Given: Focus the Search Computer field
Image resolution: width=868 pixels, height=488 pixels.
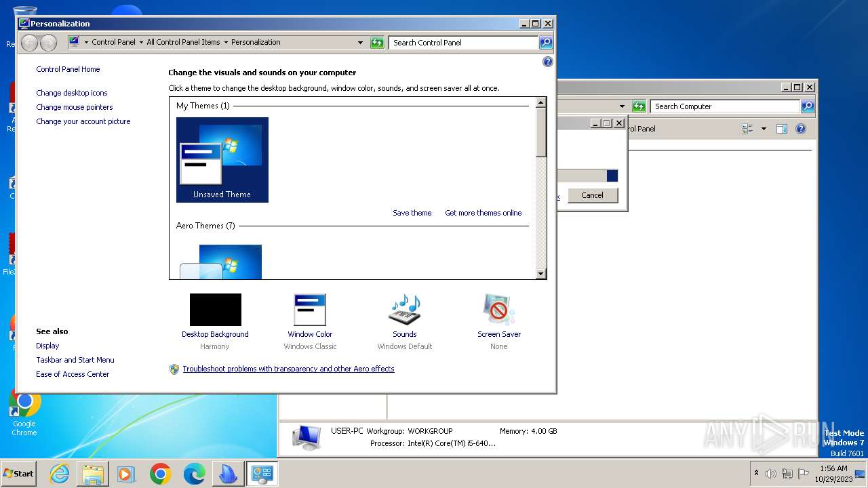Looking at the screenshot, I should pyautogui.click(x=725, y=106).
